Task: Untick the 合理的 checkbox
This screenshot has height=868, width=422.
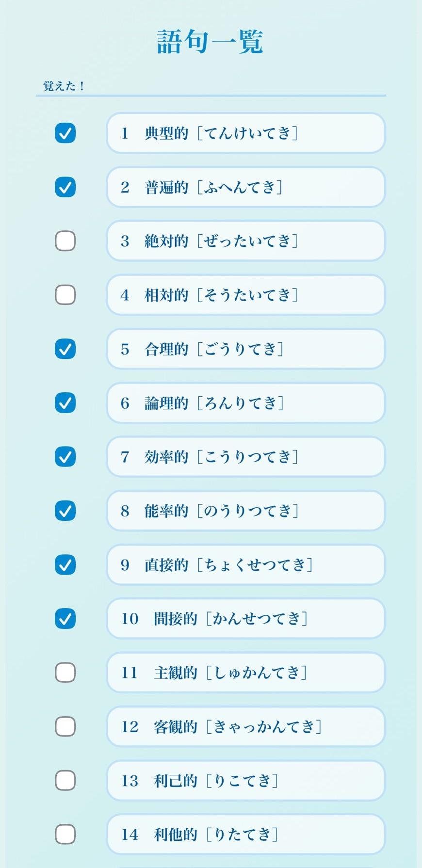Action: click(65, 349)
